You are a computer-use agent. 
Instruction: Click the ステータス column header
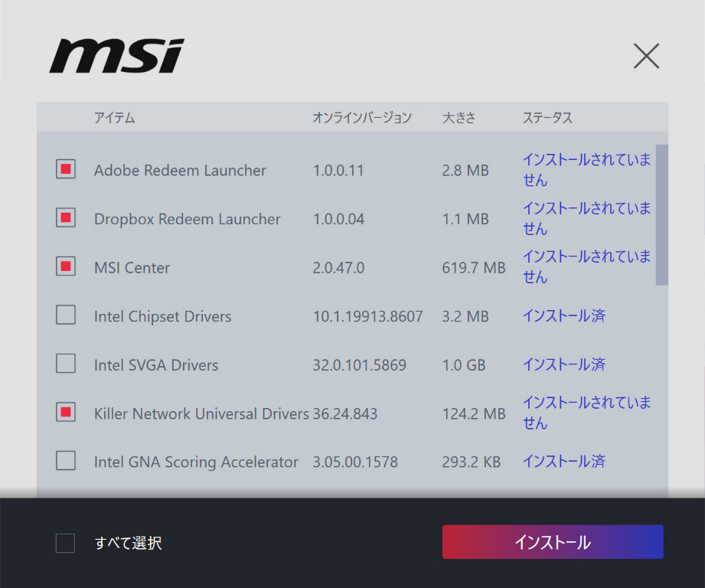(547, 118)
